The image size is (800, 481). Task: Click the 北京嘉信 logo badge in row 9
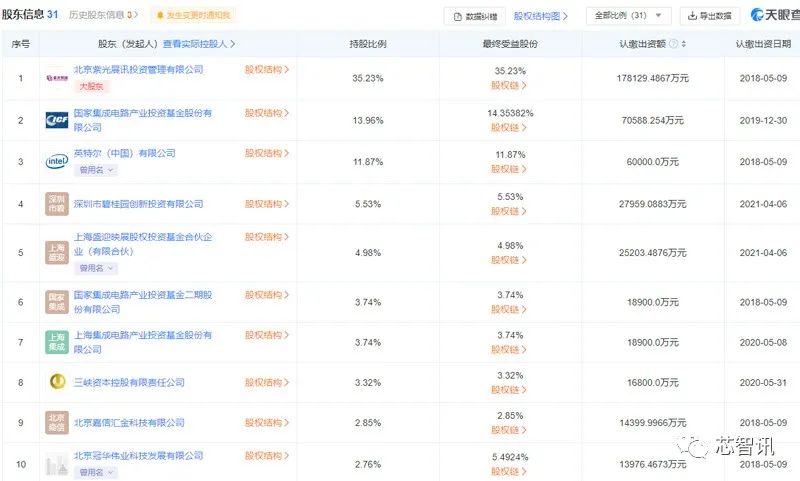click(x=57, y=422)
